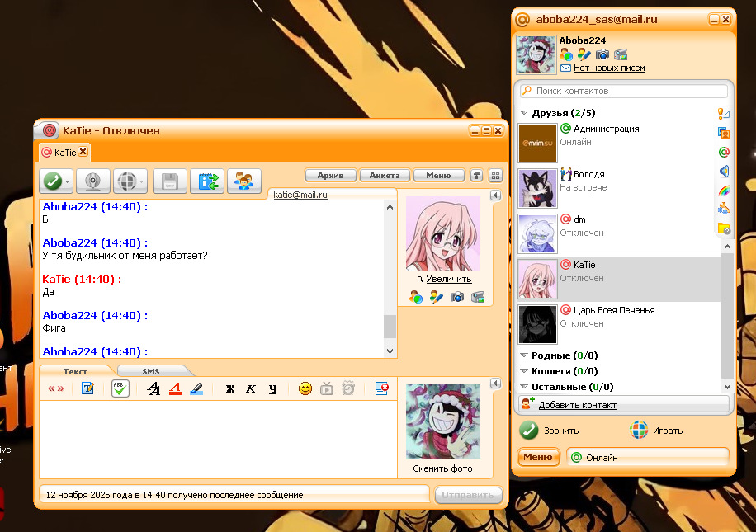This screenshot has width=756, height=532.
Task: Select the KaTie conversation tab
Action: point(64,153)
